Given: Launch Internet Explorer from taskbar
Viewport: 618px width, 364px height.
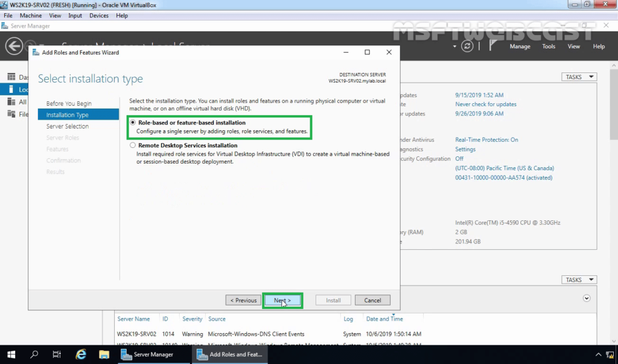Looking at the screenshot, I should (x=81, y=354).
